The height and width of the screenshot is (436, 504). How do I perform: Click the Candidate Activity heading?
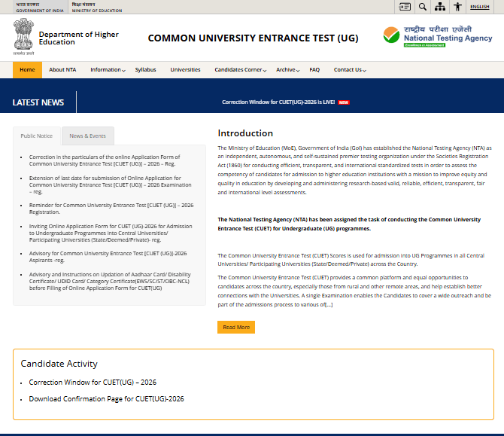coord(59,364)
